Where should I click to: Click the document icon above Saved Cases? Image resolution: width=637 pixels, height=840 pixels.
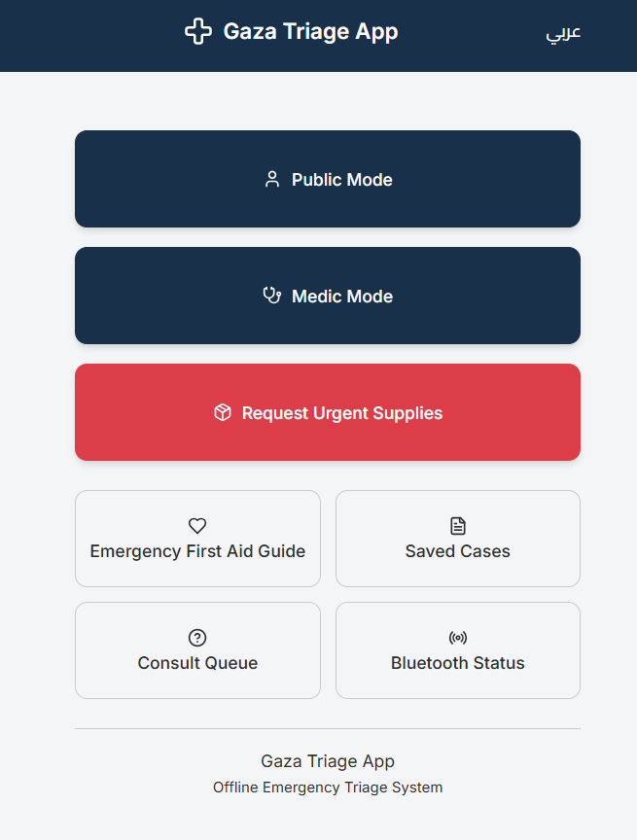pos(458,526)
